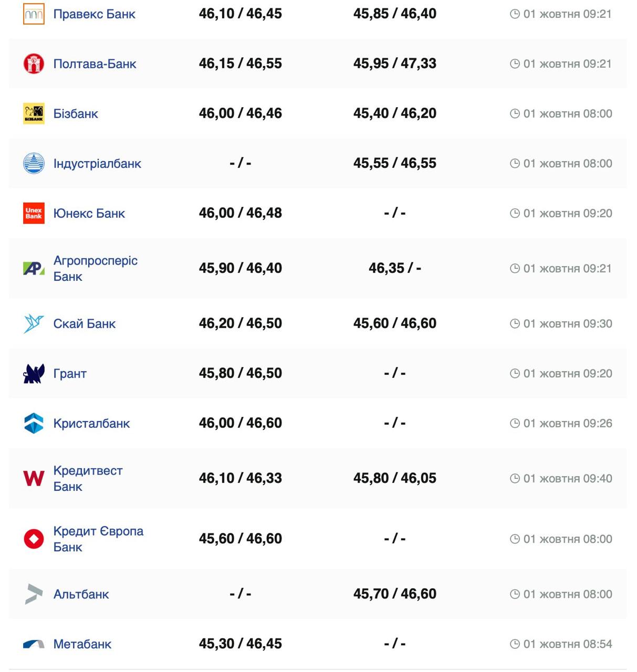637x672 pixels.
Task: Click the Бізбанк yellow logo icon
Action: (34, 113)
